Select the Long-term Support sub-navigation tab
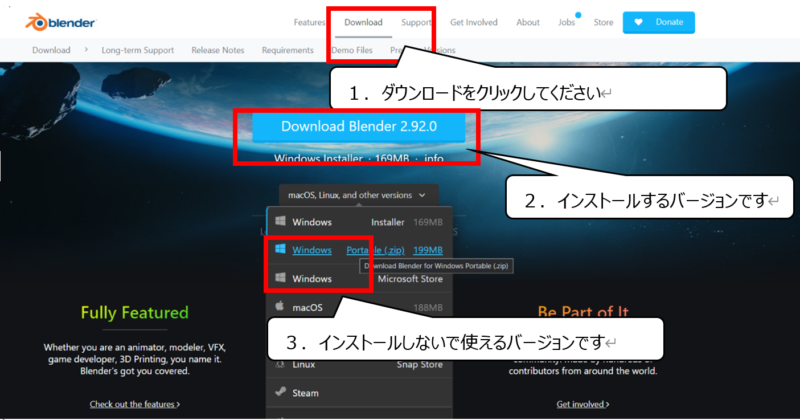 coord(138,50)
